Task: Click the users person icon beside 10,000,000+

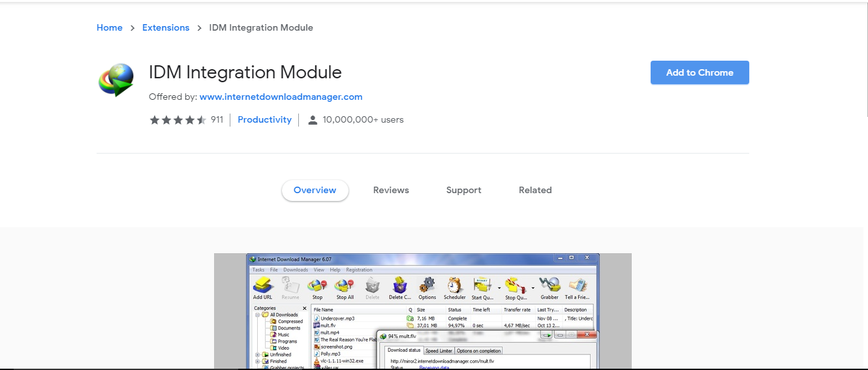Action: (313, 120)
